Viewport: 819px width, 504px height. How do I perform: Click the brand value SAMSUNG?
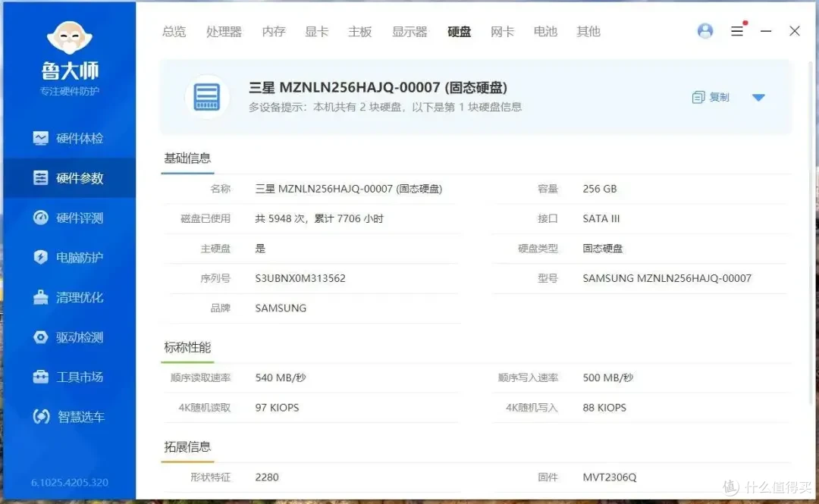point(281,308)
